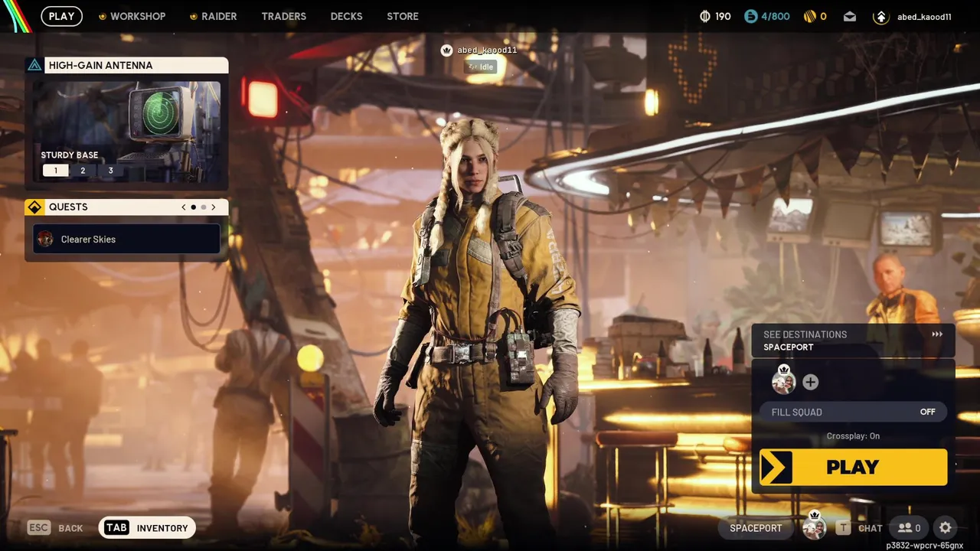The height and width of the screenshot is (551, 980).
Task: Click the Idle status badge
Action: [482, 67]
